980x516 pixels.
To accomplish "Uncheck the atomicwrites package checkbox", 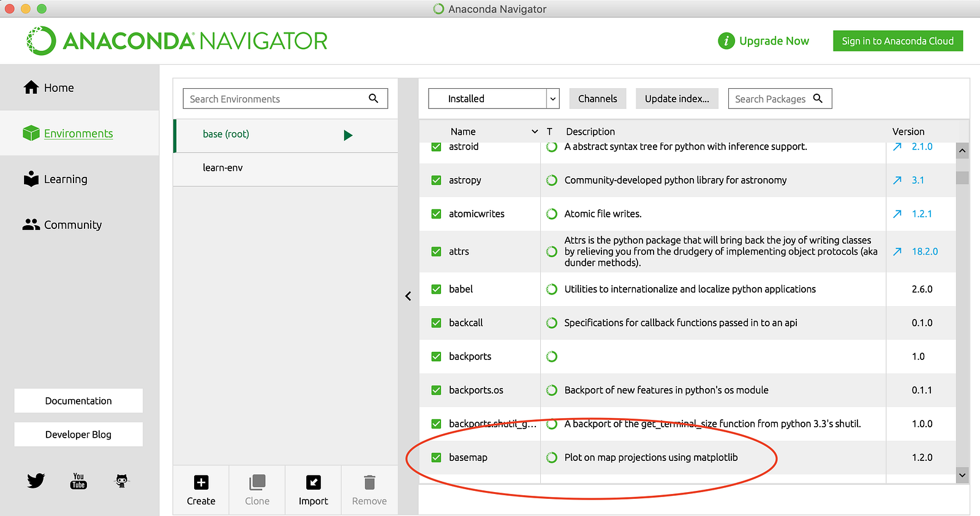I will (x=436, y=214).
